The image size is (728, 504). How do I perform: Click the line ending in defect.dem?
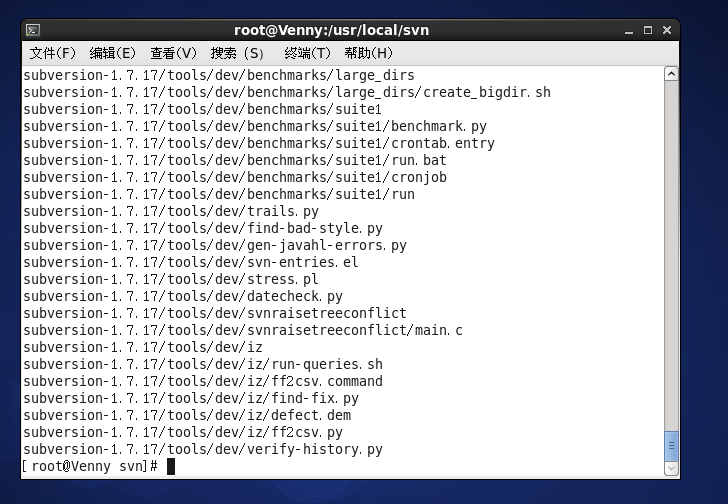187,415
